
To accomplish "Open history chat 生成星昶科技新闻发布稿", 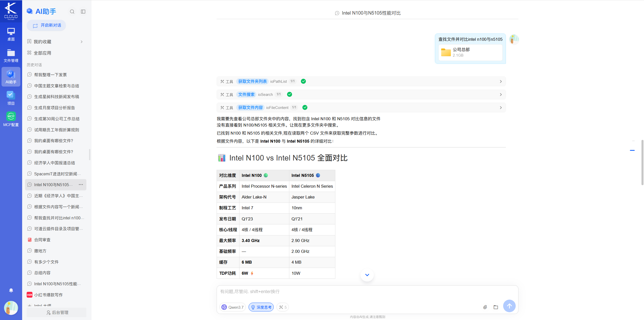I will click(56, 97).
